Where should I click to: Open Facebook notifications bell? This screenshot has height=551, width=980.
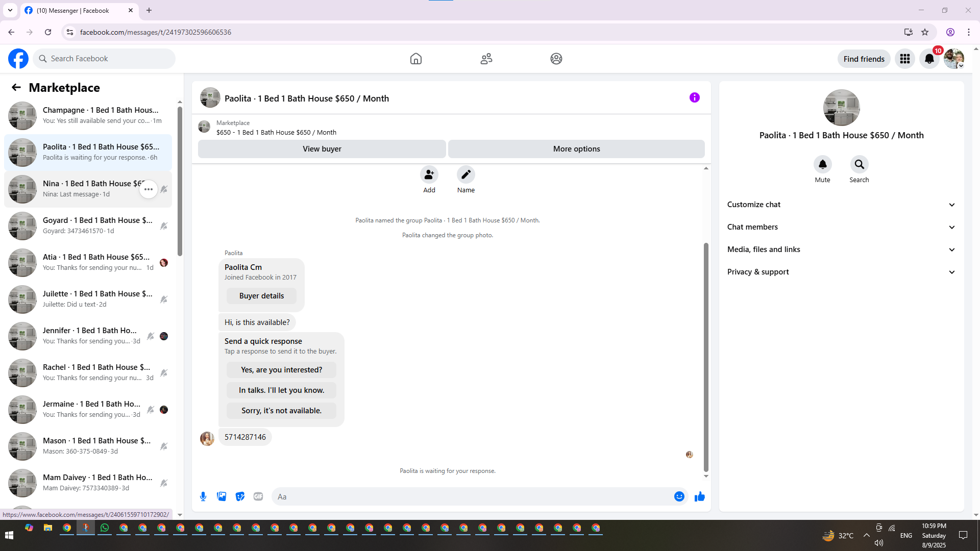pyautogui.click(x=929, y=59)
